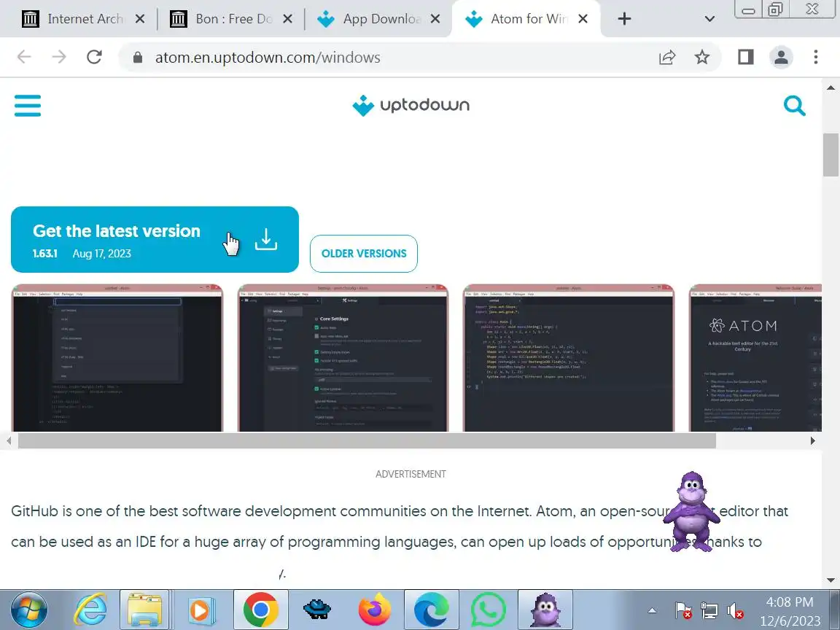Share this page using share icon

pyautogui.click(x=667, y=58)
